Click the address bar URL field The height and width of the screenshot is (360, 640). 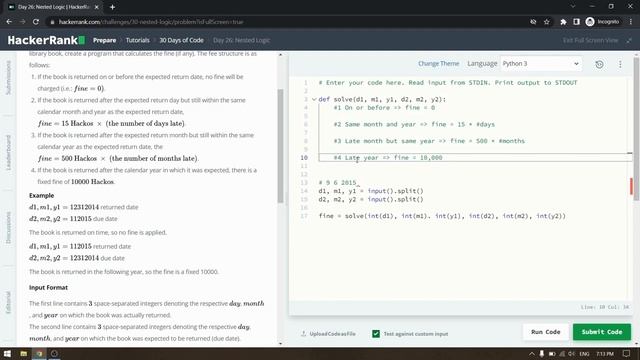tap(286, 22)
